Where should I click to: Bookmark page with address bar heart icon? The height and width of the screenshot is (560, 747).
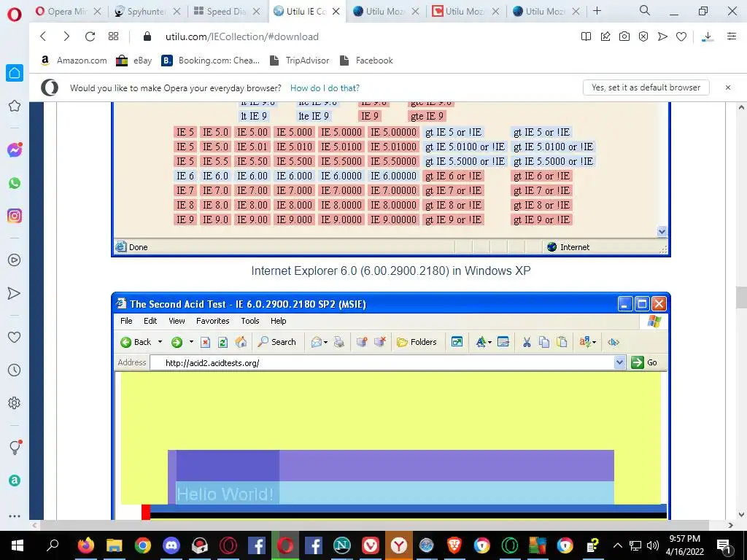tap(681, 36)
